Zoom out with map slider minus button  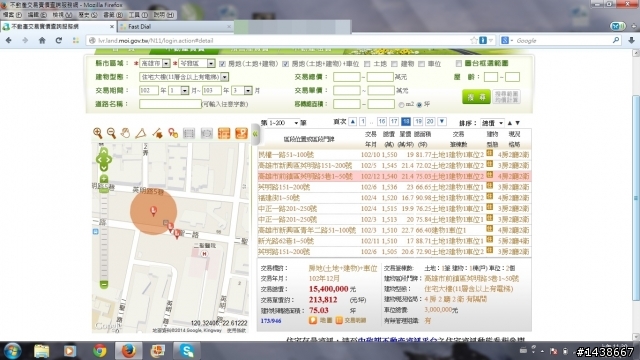pyautogui.click(x=104, y=284)
